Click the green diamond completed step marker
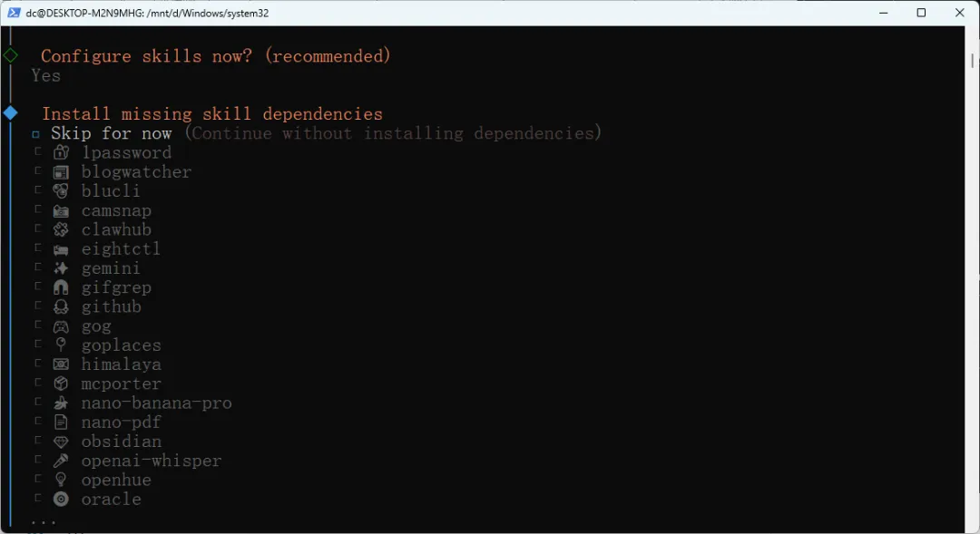Image resolution: width=980 pixels, height=534 pixels. [x=11, y=55]
